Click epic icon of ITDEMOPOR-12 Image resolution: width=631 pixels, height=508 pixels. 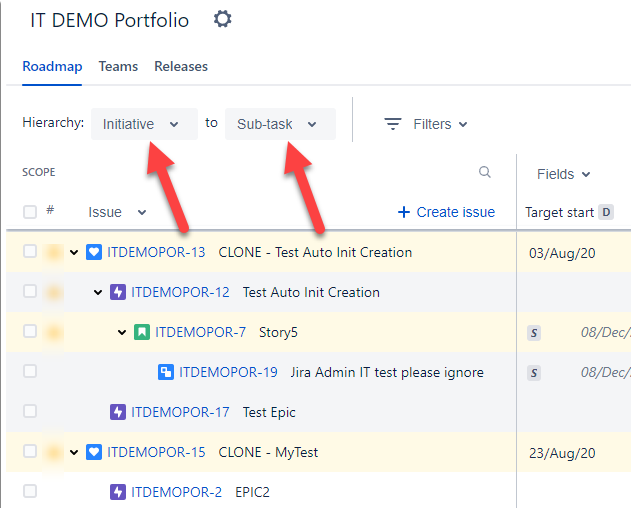(118, 292)
